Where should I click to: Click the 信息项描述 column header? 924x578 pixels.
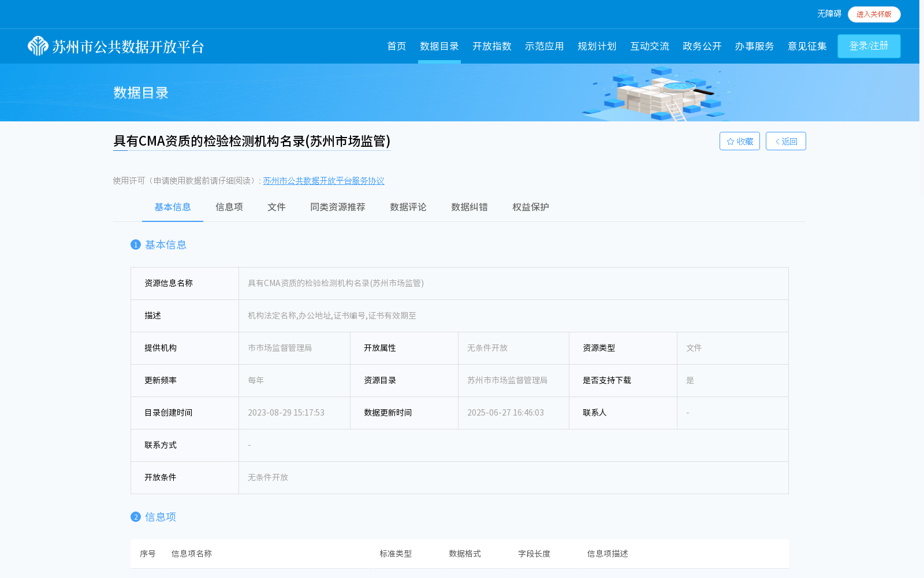tap(608, 554)
